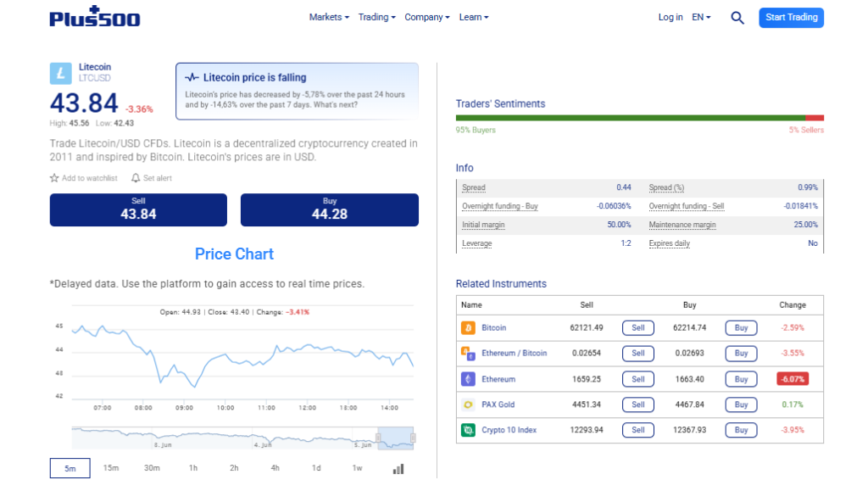This screenshot has width=868, height=491.
Task: Click the Plus500 logo
Action: click(x=95, y=17)
